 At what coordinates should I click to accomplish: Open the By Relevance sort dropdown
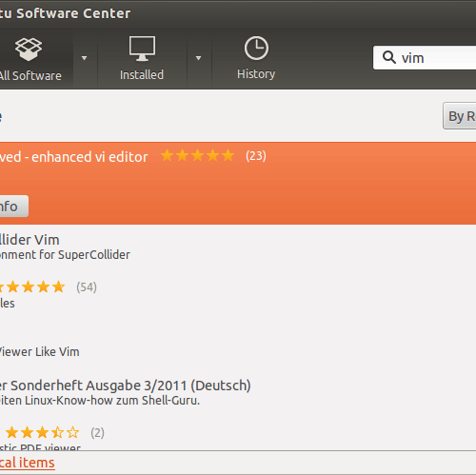click(x=460, y=116)
